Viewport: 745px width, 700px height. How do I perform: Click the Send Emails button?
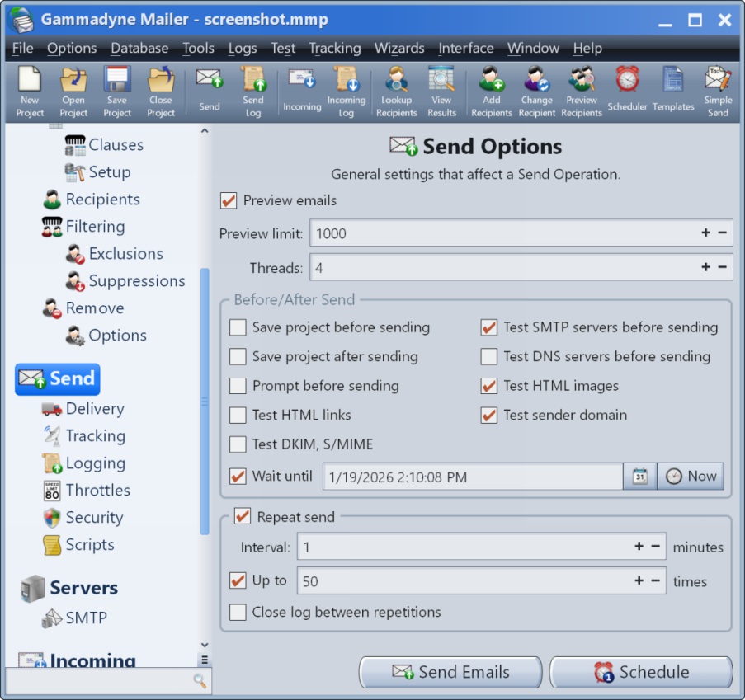click(450, 672)
